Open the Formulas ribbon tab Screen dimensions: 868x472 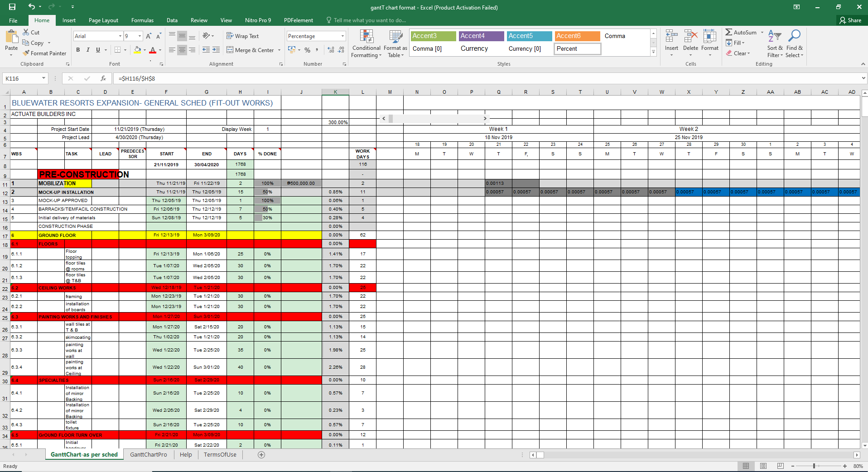(142, 20)
